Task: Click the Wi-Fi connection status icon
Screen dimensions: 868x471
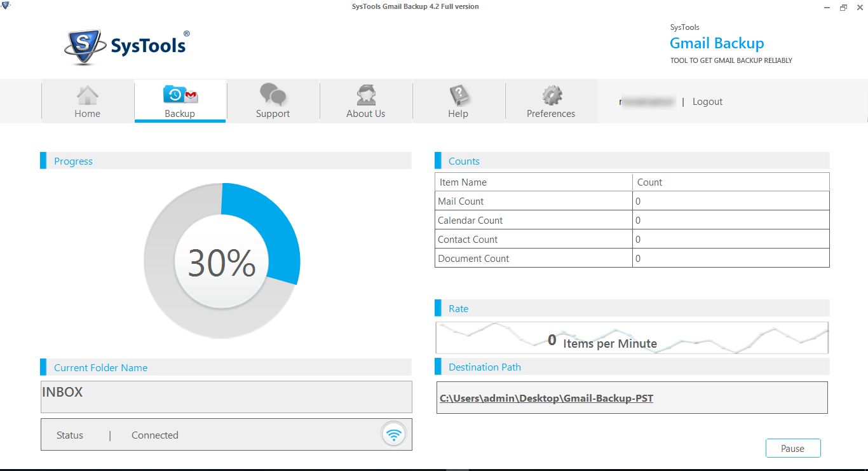Action: click(394, 435)
